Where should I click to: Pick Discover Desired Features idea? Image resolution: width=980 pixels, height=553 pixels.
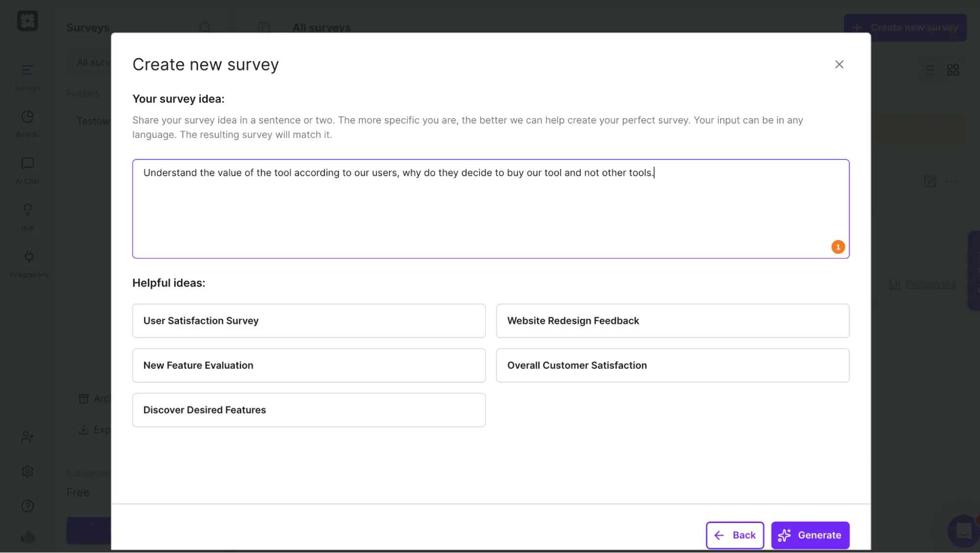click(x=308, y=410)
